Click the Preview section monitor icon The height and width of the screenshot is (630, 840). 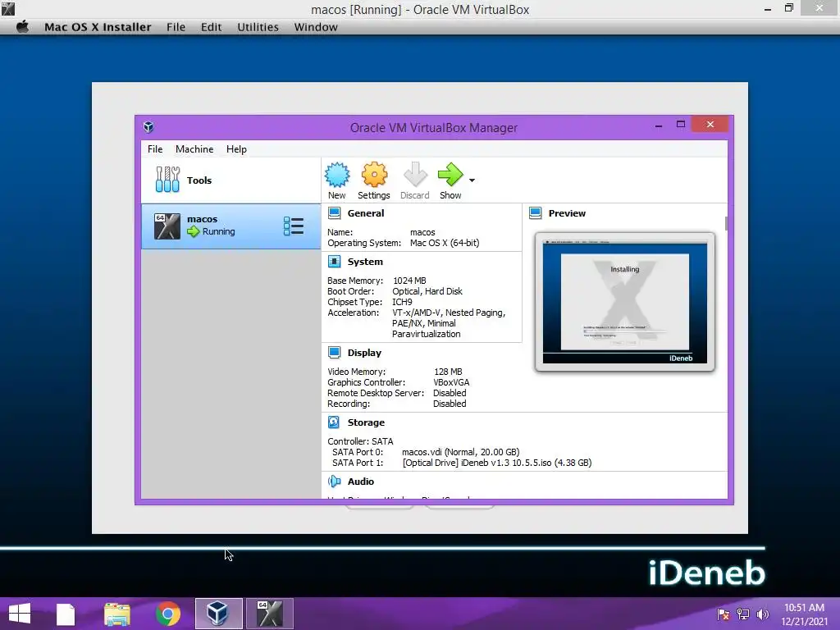click(535, 213)
